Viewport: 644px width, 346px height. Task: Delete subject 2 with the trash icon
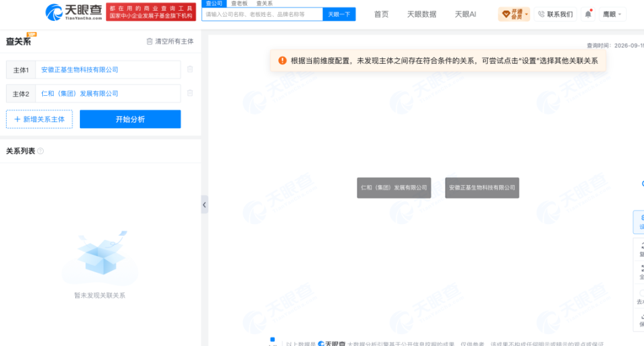(190, 93)
